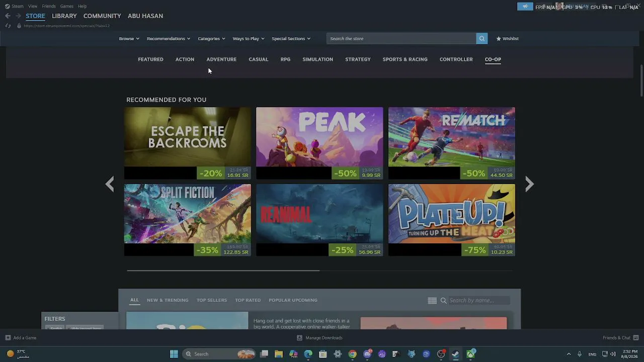The height and width of the screenshot is (362, 644).
Task: Show hidden system tray icons
Action: [x=569, y=354]
